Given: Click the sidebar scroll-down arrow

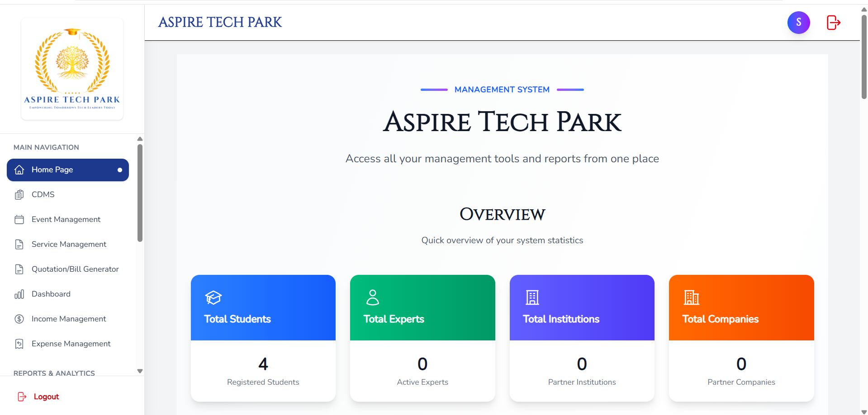Looking at the screenshot, I should point(140,370).
